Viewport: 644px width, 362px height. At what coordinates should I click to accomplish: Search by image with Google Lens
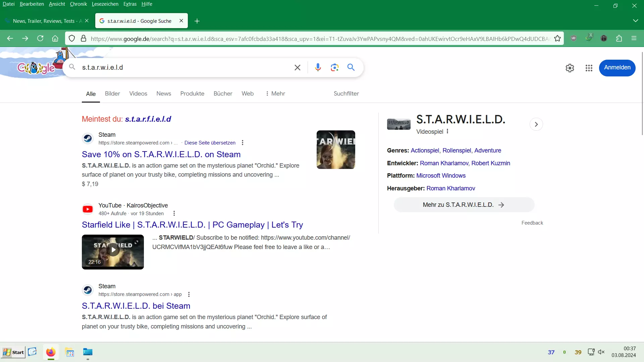point(334,67)
